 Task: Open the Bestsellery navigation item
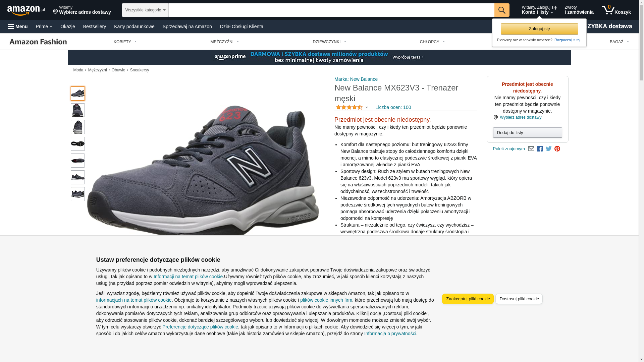pyautogui.click(x=95, y=26)
